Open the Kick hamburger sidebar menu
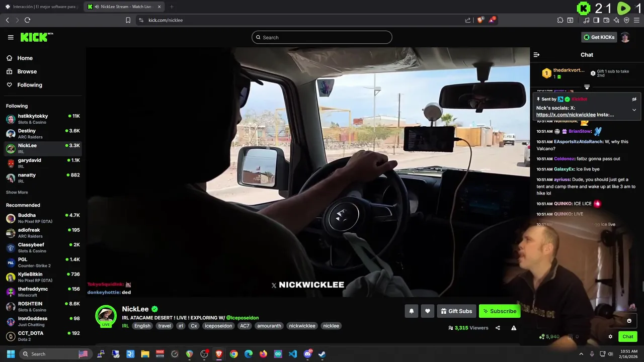The width and height of the screenshot is (644, 362). (11, 37)
